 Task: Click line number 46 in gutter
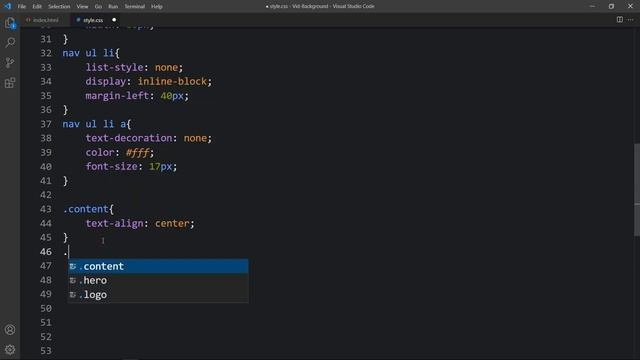(46, 252)
